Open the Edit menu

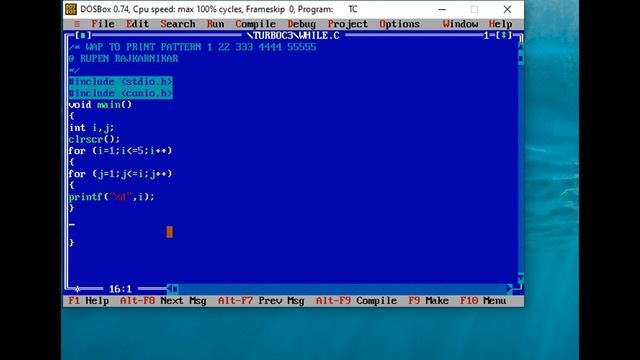pyautogui.click(x=138, y=24)
